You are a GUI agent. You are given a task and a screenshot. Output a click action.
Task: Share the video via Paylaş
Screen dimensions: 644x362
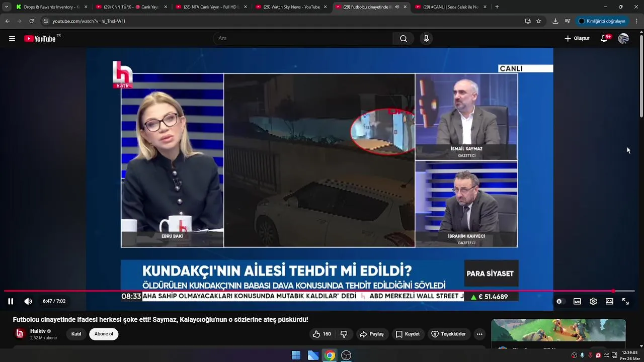(x=371, y=334)
